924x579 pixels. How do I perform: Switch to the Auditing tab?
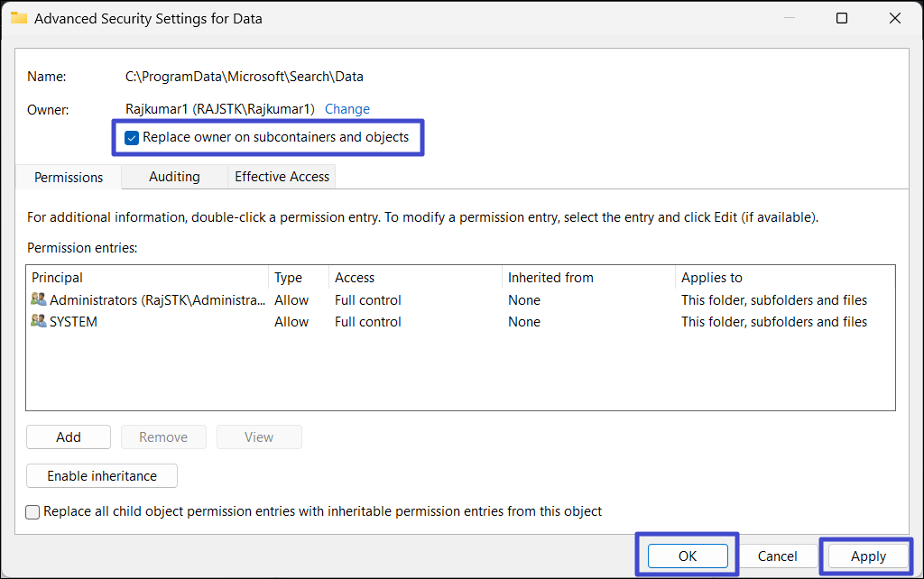174,177
